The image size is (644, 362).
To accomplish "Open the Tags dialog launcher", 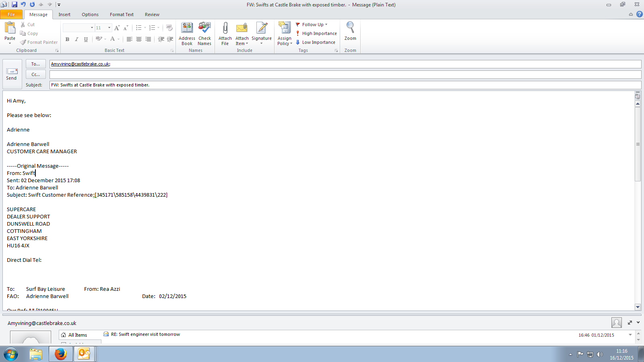I will tap(336, 51).
